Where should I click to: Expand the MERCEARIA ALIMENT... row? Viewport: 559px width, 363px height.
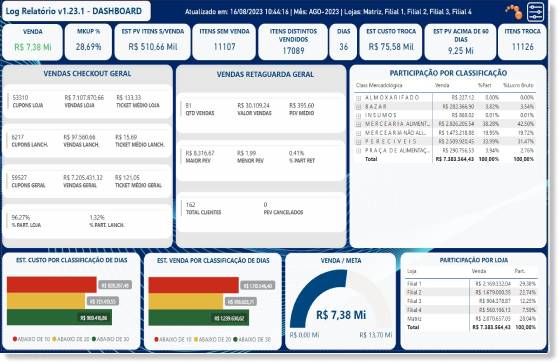point(358,124)
